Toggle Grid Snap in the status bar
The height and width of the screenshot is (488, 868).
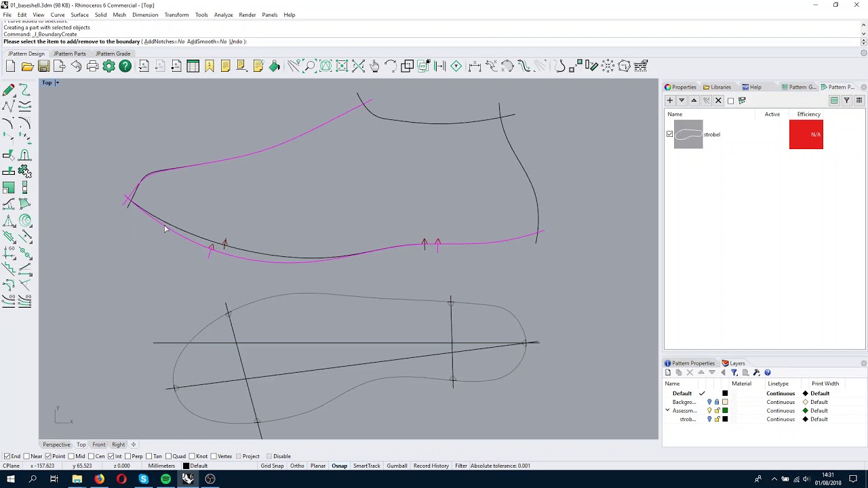click(272, 466)
